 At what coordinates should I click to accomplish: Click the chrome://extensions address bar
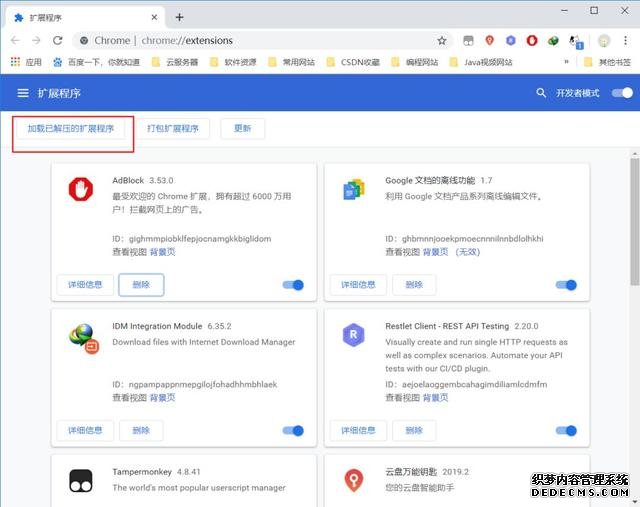(x=263, y=40)
